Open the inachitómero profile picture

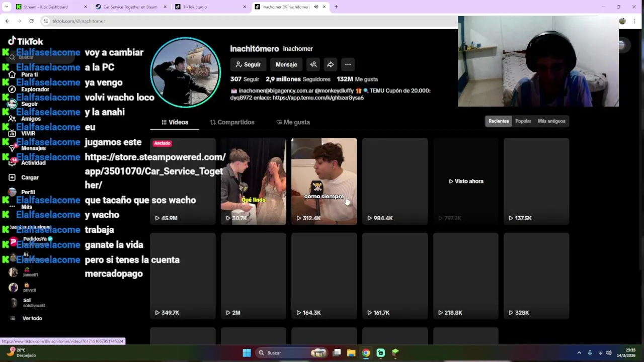[186, 72]
